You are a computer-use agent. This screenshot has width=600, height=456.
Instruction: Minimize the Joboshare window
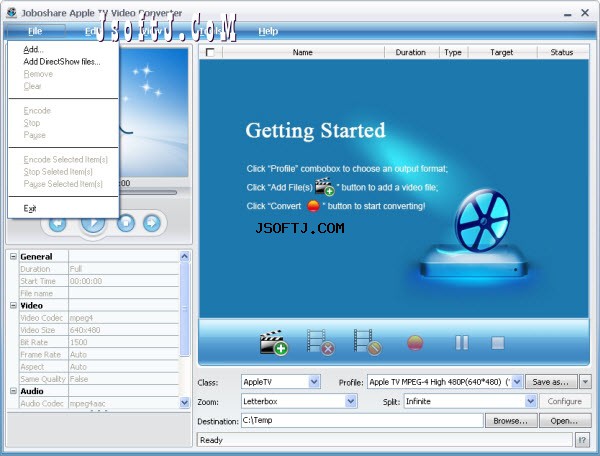click(x=568, y=13)
